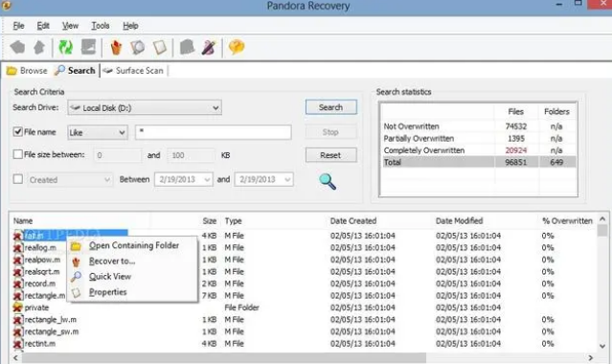Screen dimensions: 612x364
Task: Expand the Like comparison dropdown
Action: pyautogui.click(x=98, y=132)
